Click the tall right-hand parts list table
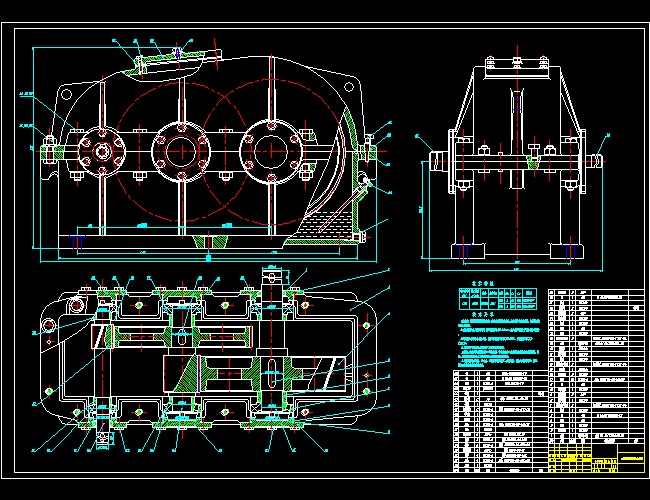This screenshot has width=650, height=500. pos(596,367)
